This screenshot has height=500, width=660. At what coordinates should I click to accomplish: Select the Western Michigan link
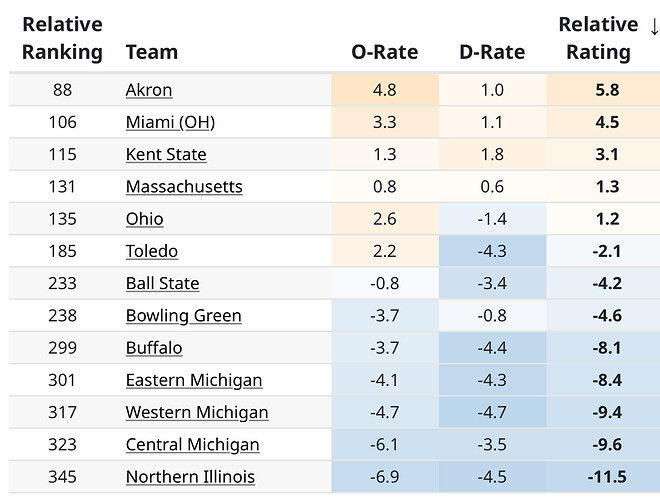[197, 412]
